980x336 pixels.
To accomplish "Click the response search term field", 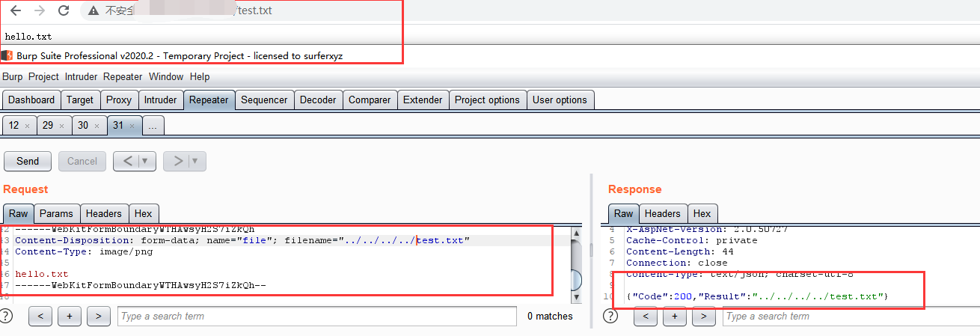I will [x=851, y=316].
